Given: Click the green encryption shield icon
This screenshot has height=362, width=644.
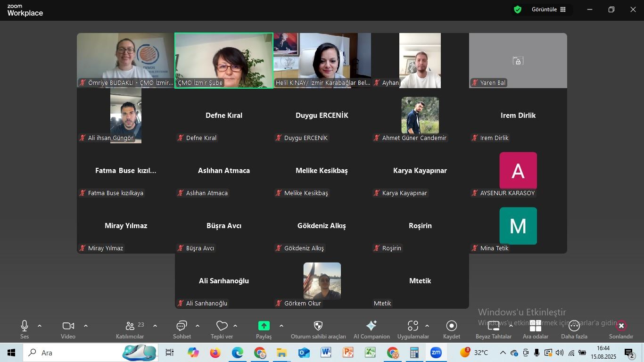Looking at the screenshot, I should coord(518,9).
